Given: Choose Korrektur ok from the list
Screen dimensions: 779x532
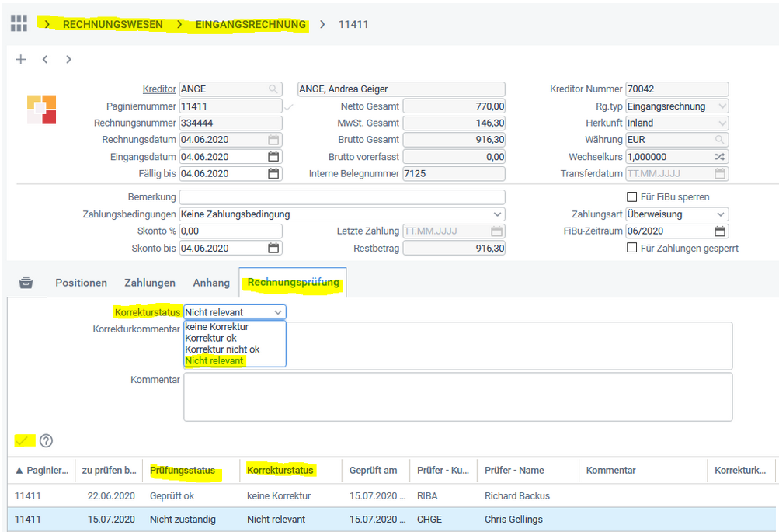Looking at the screenshot, I should pyautogui.click(x=210, y=339).
